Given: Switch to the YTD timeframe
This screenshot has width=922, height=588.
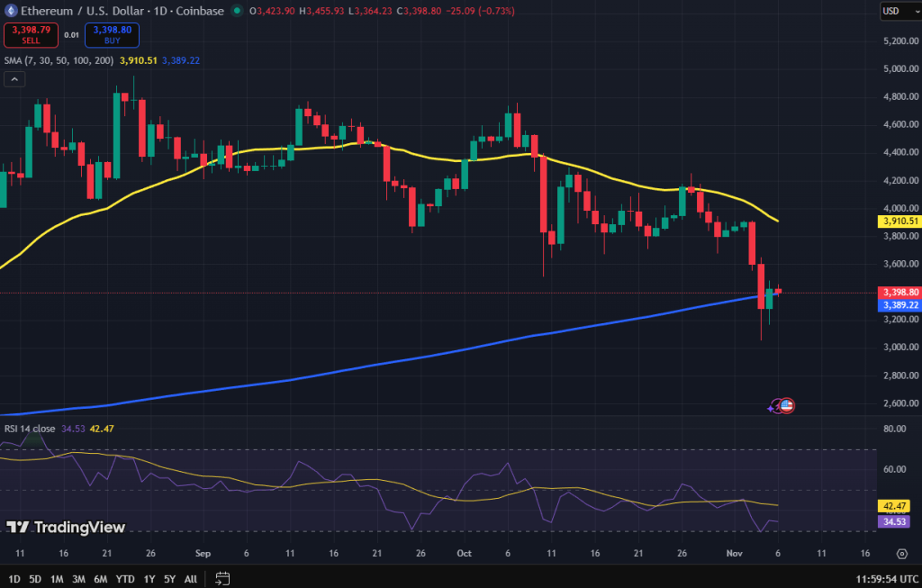Looking at the screenshot, I should coord(124,579).
